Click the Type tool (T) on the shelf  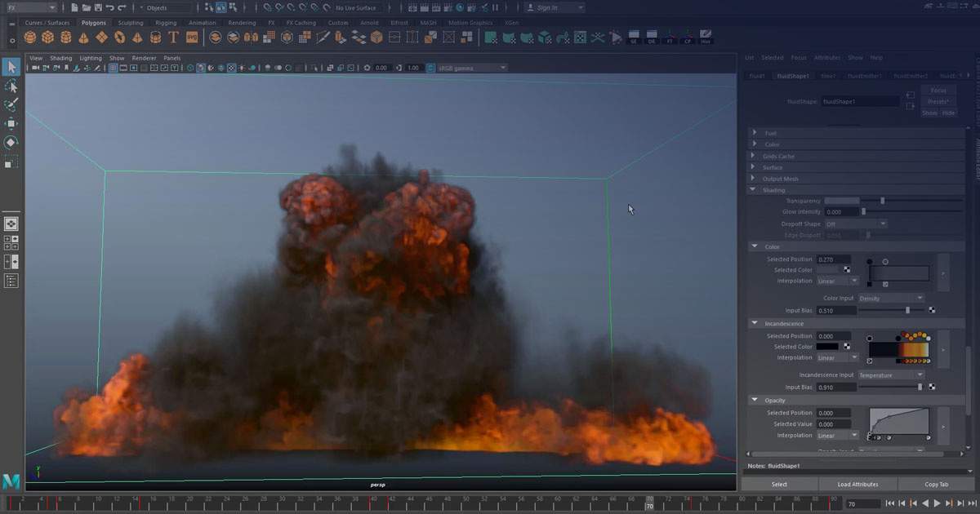pyautogui.click(x=173, y=38)
